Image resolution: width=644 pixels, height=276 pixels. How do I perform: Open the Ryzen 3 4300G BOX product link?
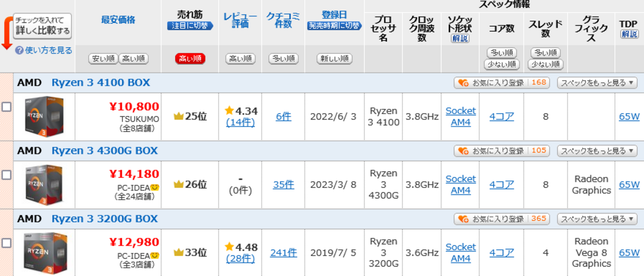click(x=105, y=151)
